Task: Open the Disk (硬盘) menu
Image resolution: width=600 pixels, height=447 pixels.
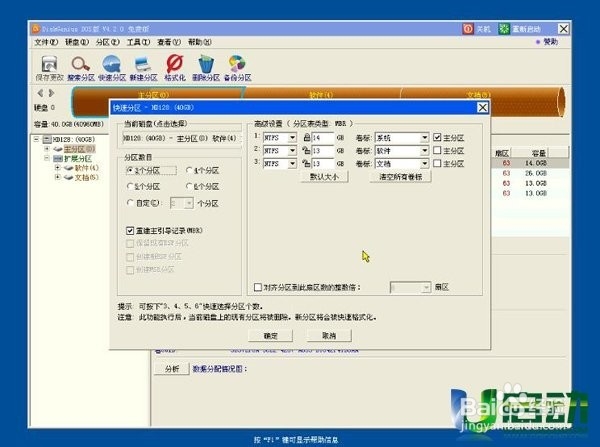Action: 77,42
